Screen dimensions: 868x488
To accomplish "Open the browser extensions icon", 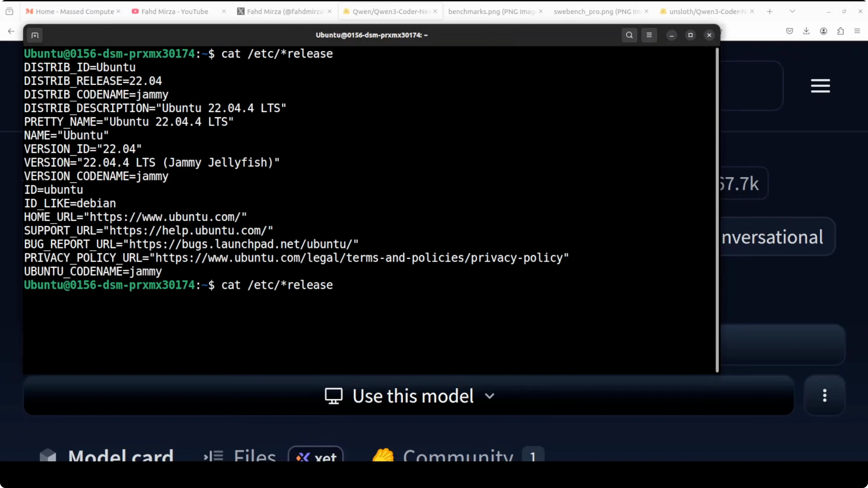I will click(x=840, y=31).
